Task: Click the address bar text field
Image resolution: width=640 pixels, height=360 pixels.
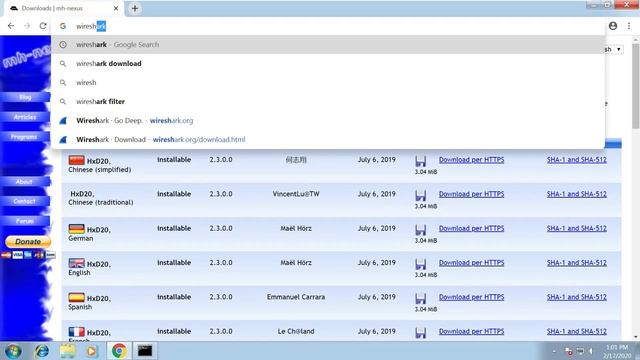Action: [x=327, y=26]
